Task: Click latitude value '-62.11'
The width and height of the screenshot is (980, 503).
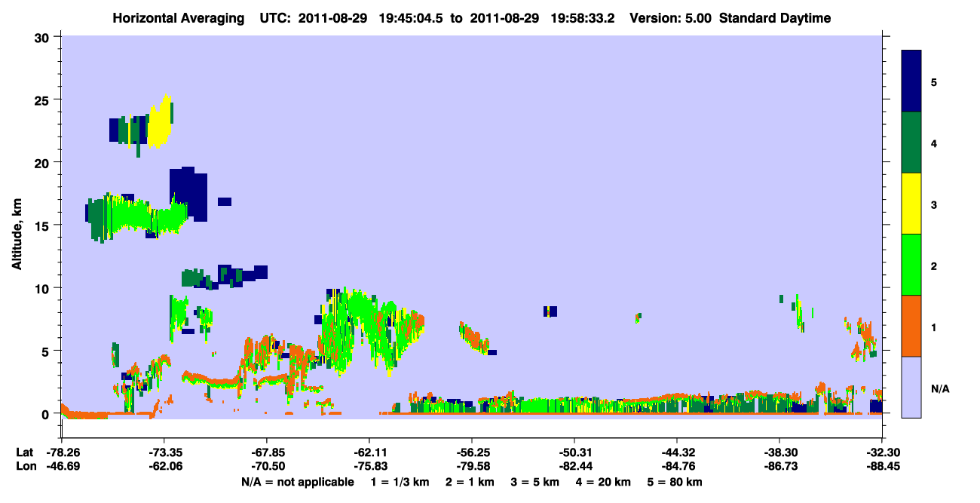Action: (369, 452)
